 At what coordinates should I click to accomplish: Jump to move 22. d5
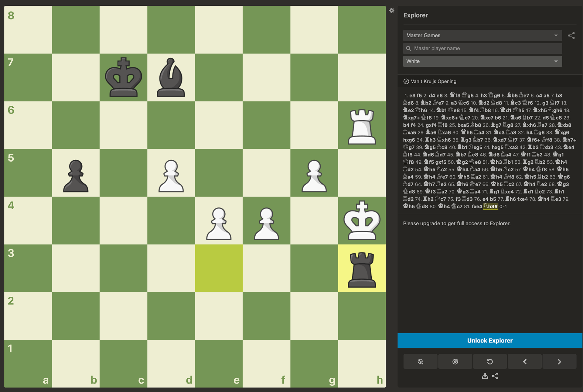tap(546, 118)
